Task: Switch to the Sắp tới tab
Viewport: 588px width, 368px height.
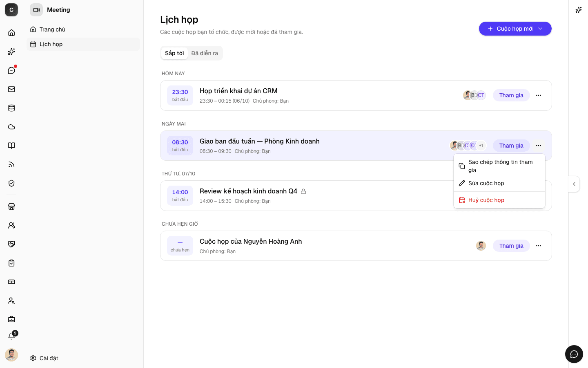Action: coord(174,53)
